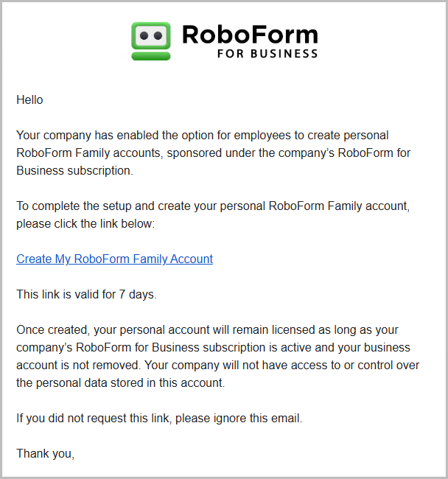The image size is (448, 479).
Task: Click the 'the personal data stored in this account.' line
Action: coord(120,383)
